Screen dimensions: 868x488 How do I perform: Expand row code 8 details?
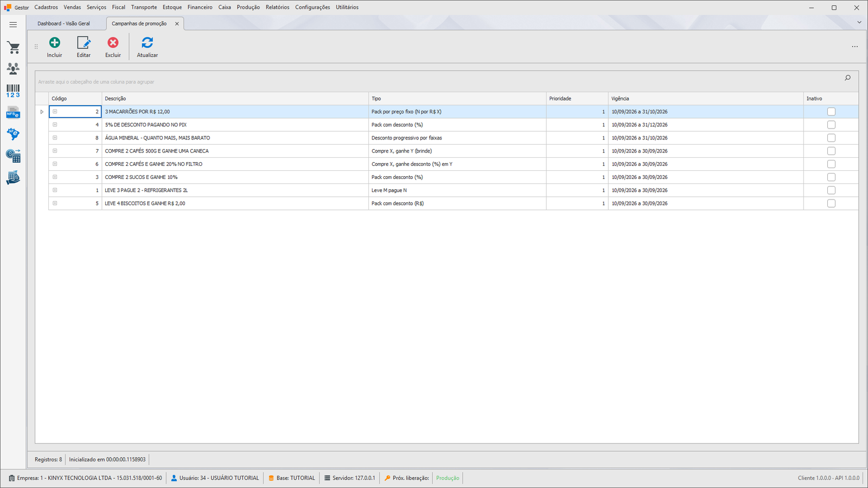[55, 138]
